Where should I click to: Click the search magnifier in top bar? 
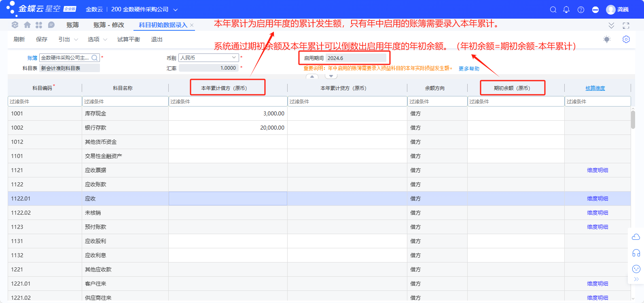click(553, 10)
